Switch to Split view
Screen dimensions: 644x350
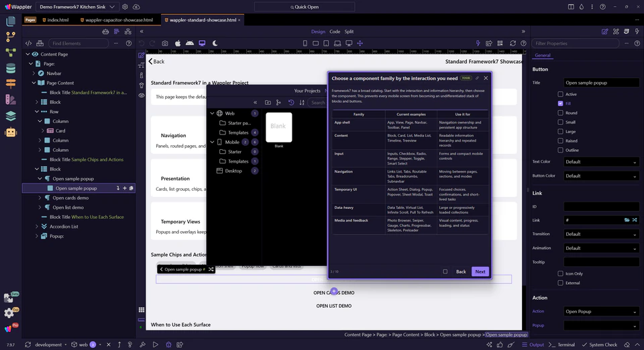coord(349,32)
